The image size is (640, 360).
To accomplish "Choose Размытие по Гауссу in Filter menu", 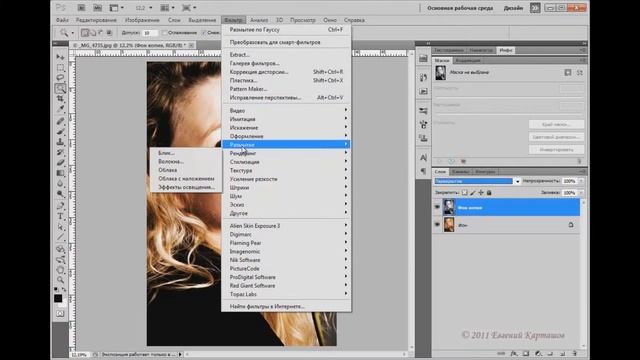I will pyautogui.click(x=286, y=30).
